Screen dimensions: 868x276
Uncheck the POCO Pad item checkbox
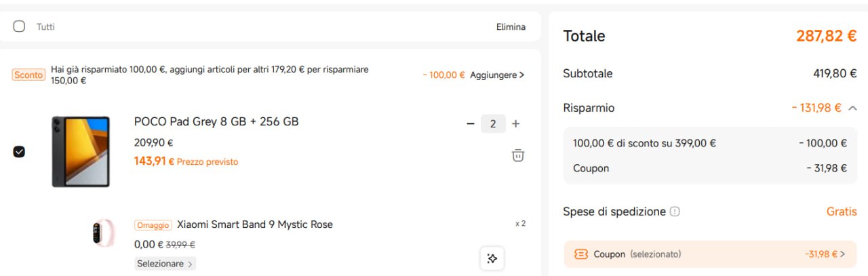(19, 151)
